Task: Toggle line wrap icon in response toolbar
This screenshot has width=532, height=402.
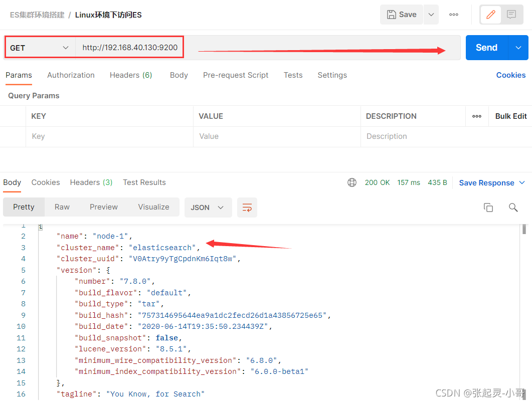Action: pos(247,208)
